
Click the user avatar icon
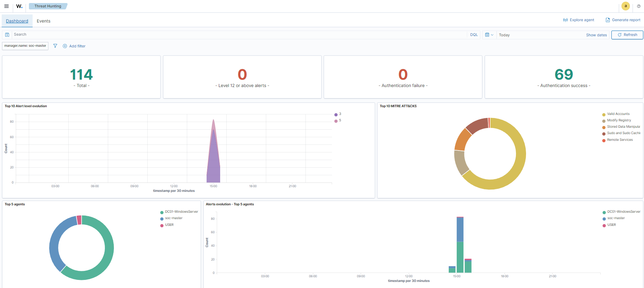pos(626,6)
